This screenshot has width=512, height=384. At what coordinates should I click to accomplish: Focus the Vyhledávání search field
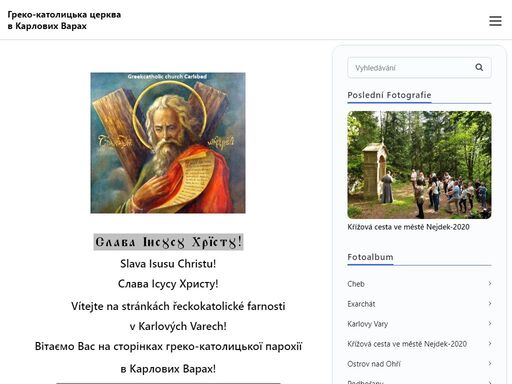[419, 68]
